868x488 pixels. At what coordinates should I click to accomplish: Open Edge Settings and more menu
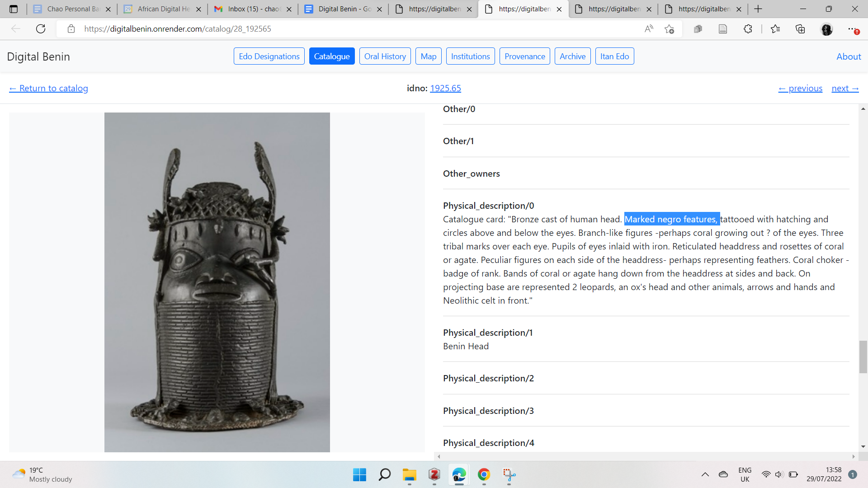[x=852, y=29]
